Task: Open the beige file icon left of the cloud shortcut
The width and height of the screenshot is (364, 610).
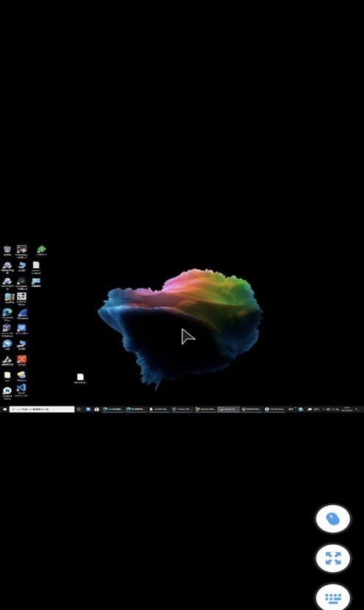Action: (7, 375)
